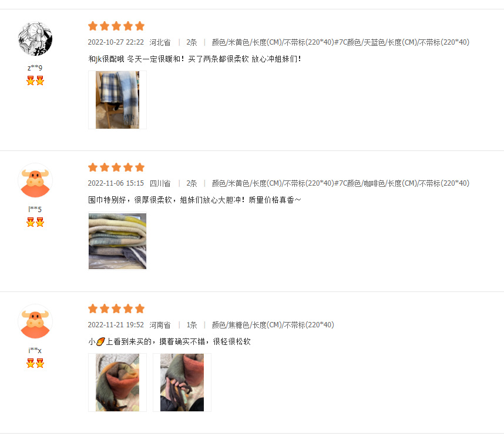Open z**9's manga-style avatar

pyautogui.click(x=35, y=39)
